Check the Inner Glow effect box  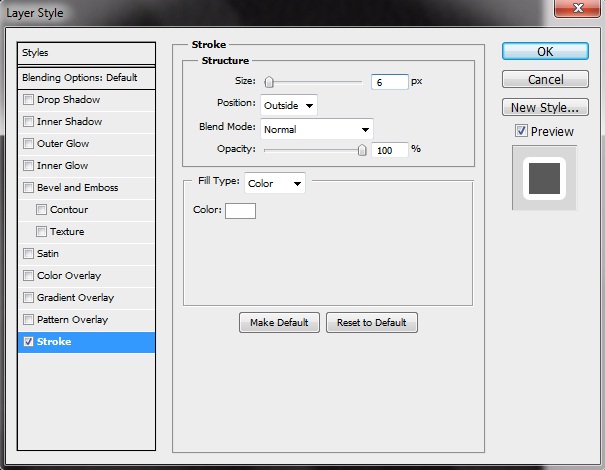[x=28, y=166]
